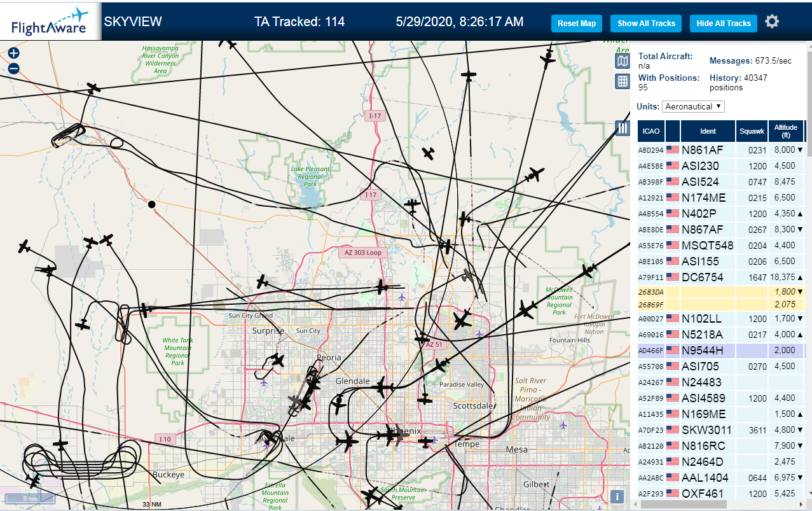This screenshot has width=812, height=511.
Task: Select the ASI524 aircraft row
Action: 721,182
